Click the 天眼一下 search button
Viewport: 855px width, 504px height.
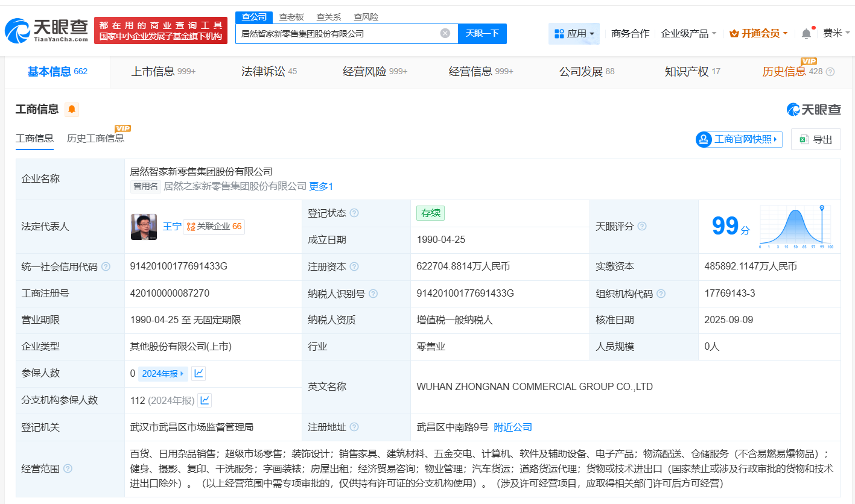[482, 34]
